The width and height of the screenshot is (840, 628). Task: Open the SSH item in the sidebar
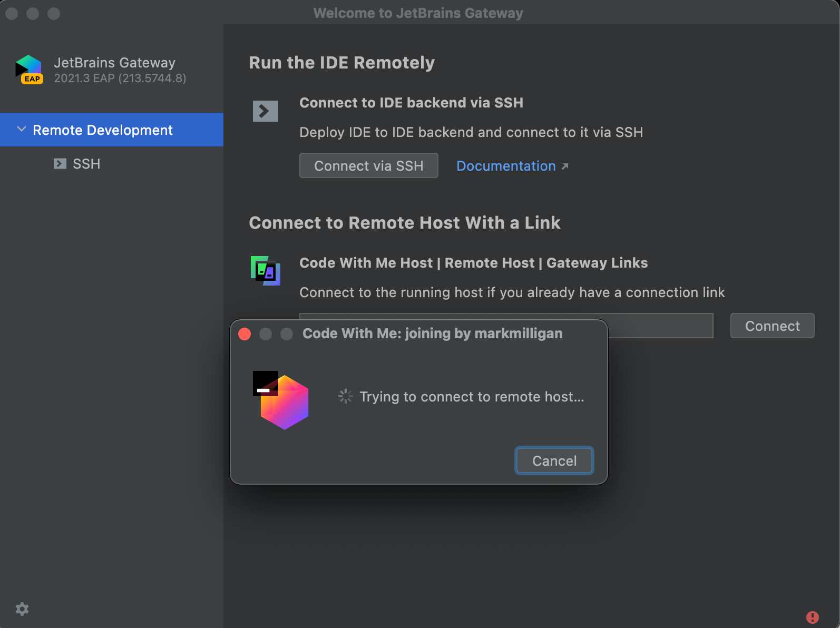coord(86,164)
